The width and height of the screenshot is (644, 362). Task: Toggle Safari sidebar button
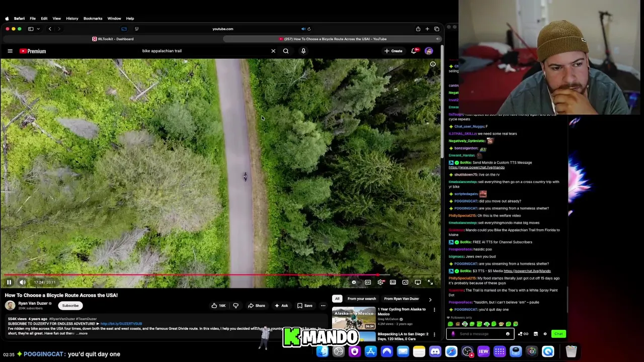tap(31, 29)
